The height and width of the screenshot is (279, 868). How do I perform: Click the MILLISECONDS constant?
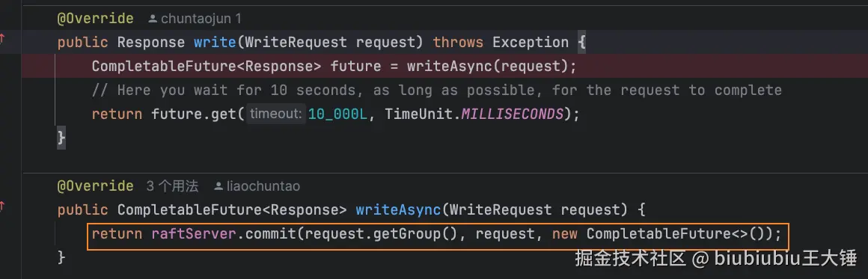click(512, 114)
